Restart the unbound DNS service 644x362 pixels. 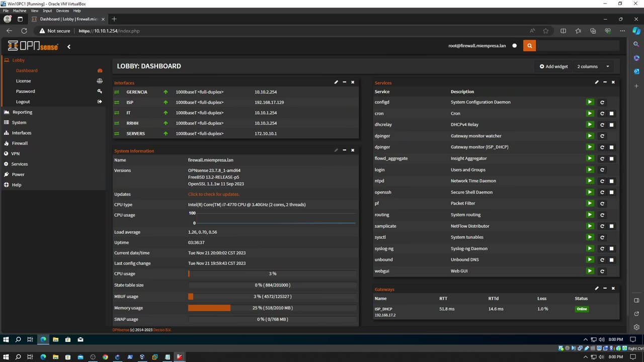click(x=602, y=260)
